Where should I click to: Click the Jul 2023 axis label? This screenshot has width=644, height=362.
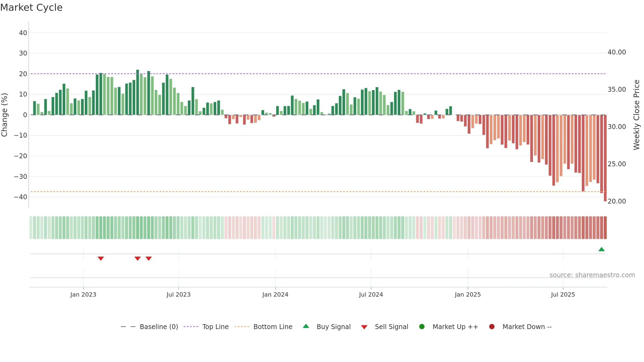tap(178, 295)
